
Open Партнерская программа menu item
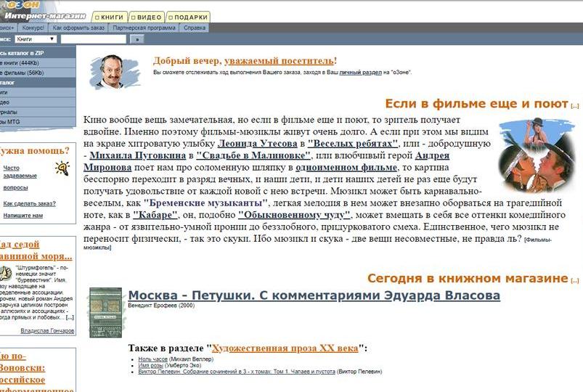[144, 28]
